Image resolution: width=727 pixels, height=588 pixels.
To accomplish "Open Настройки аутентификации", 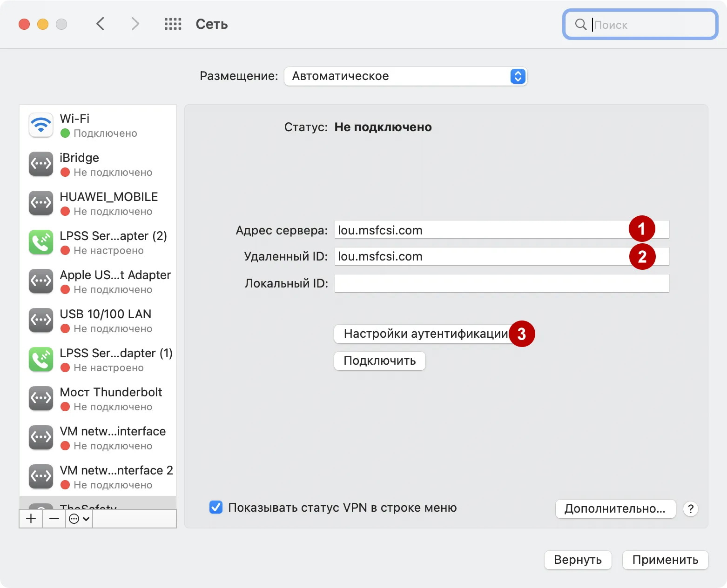I will pyautogui.click(x=425, y=334).
